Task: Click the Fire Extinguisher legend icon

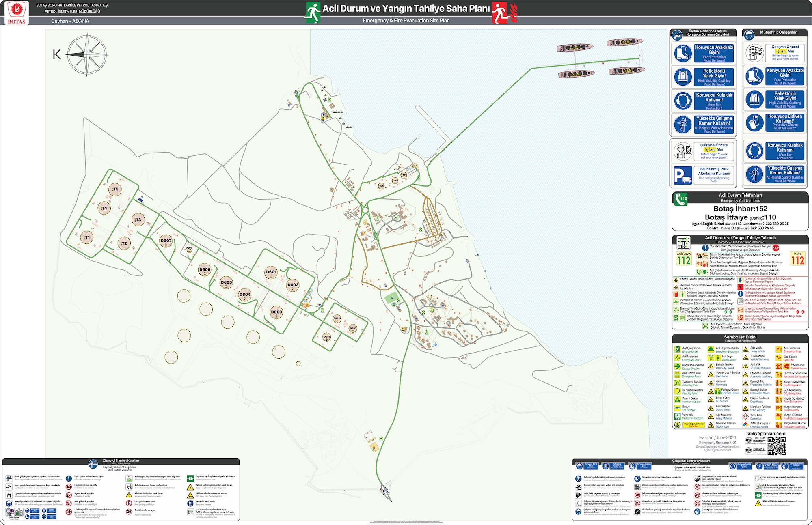Action: [779, 383]
